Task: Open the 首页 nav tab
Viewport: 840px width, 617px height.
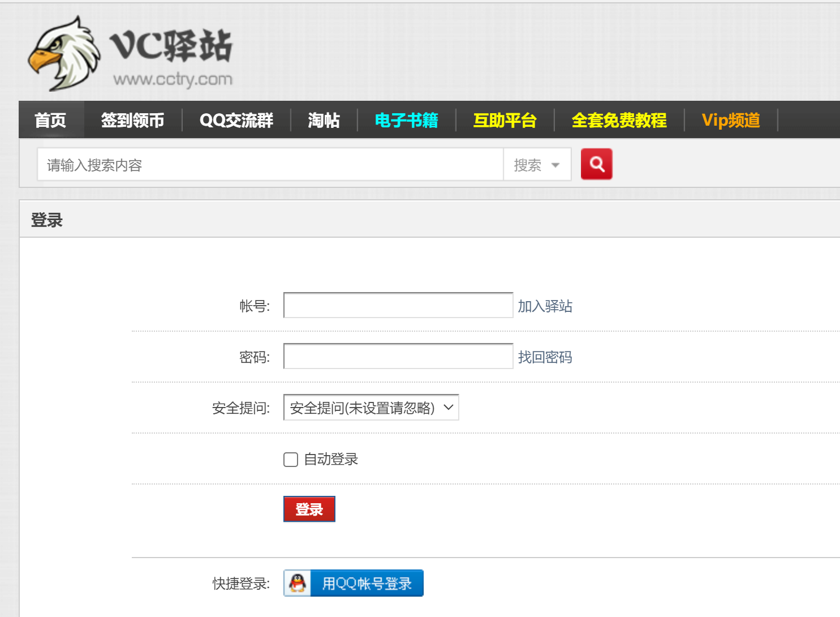Action: (x=51, y=120)
